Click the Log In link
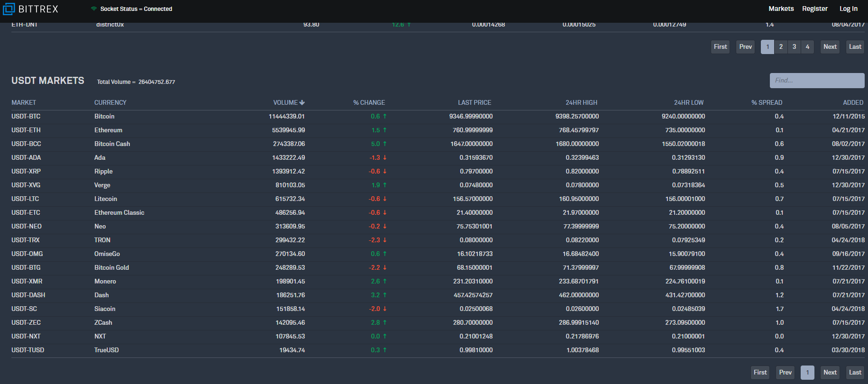 click(848, 9)
